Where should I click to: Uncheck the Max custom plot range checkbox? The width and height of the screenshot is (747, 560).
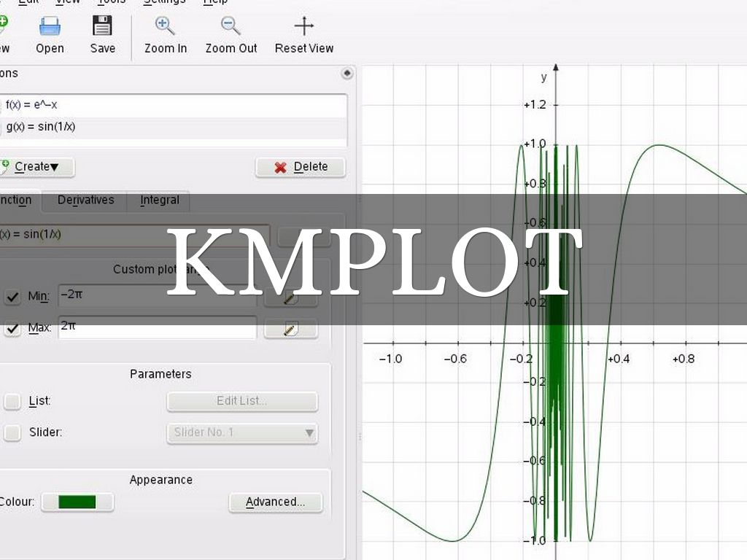pos(13,328)
